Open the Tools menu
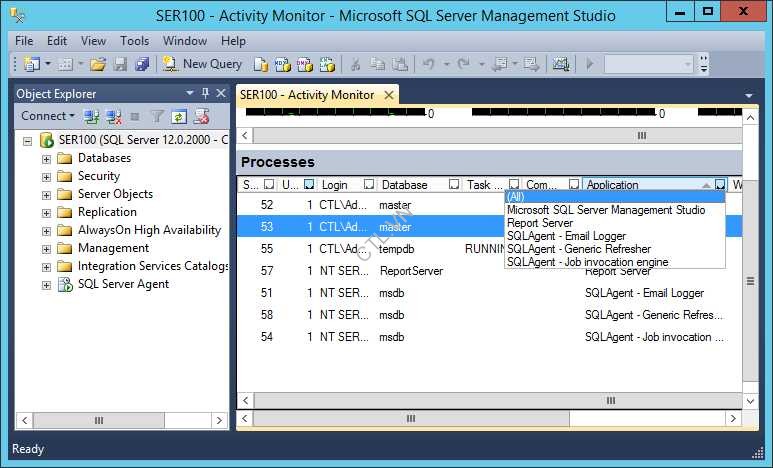 click(134, 41)
